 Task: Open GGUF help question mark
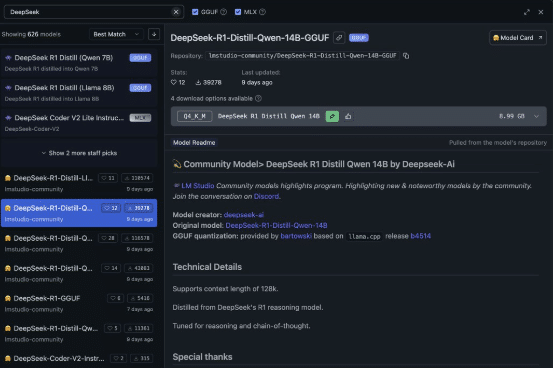click(224, 12)
